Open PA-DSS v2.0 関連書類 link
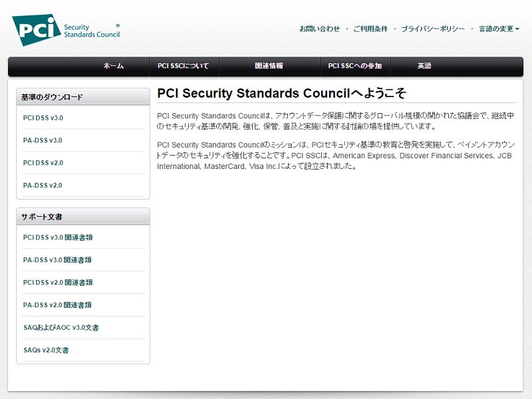The height and width of the screenshot is (399, 532). pyautogui.click(x=57, y=305)
